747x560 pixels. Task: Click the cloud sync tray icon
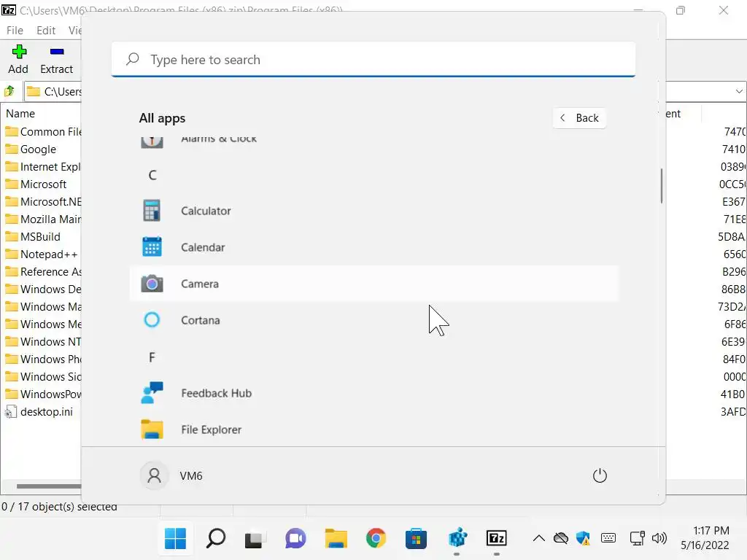coord(561,539)
